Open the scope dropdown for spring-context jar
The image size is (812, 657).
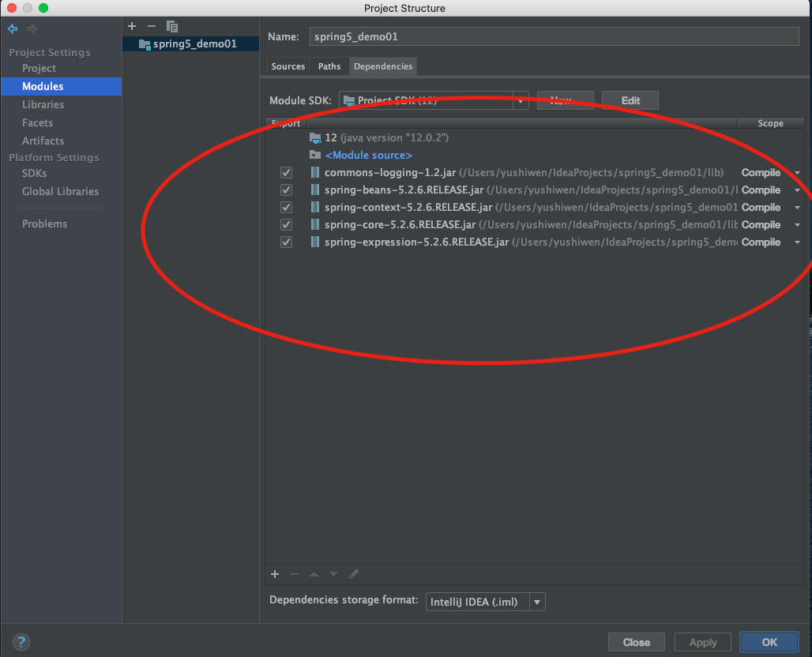[x=798, y=208]
